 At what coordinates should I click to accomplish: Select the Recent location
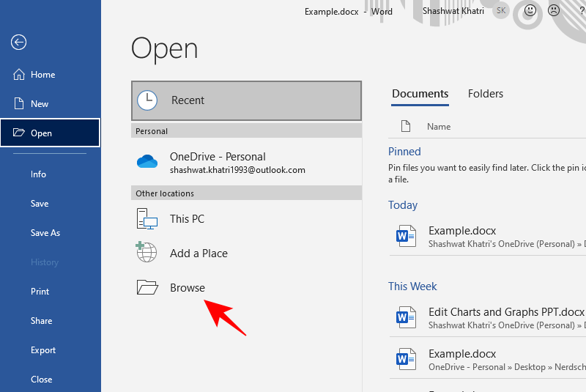point(246,100)
